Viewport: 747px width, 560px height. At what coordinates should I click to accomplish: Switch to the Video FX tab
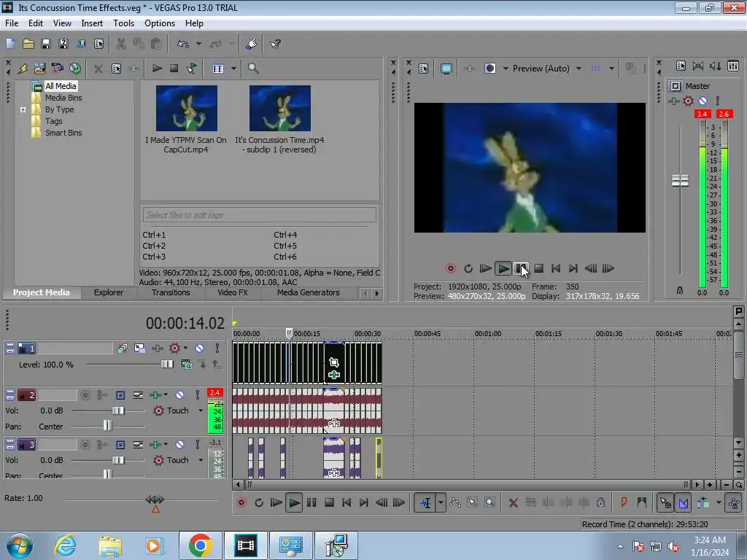pos(233,292)
